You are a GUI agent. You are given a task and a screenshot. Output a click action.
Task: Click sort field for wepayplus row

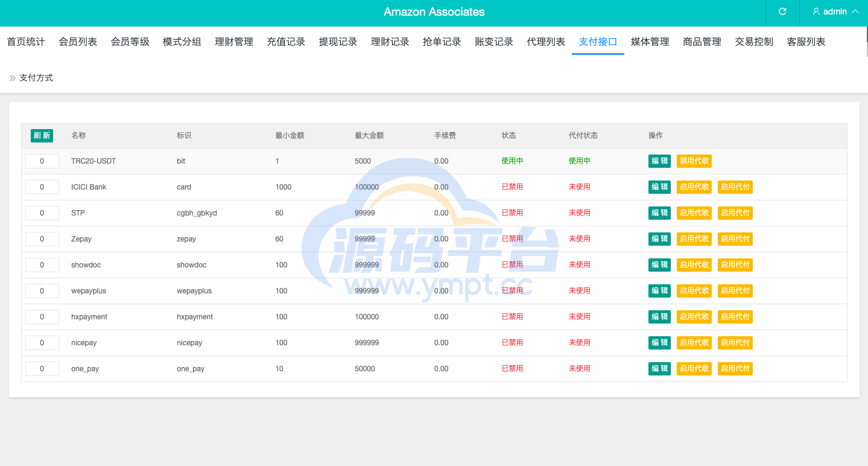click(42, 291)
